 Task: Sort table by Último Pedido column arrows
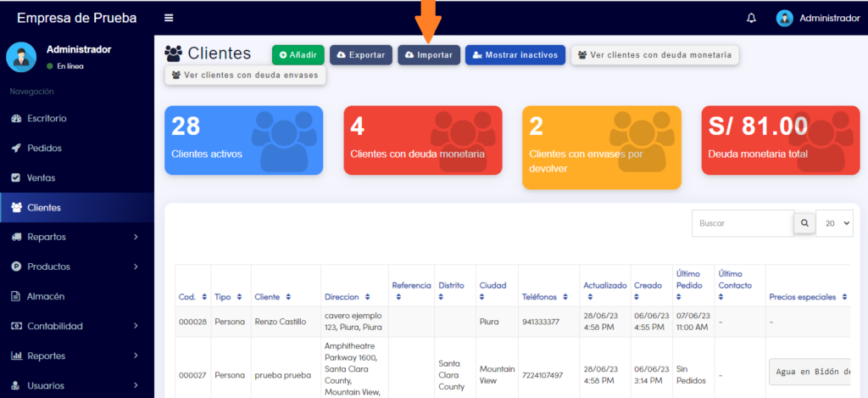pos(679,297)
